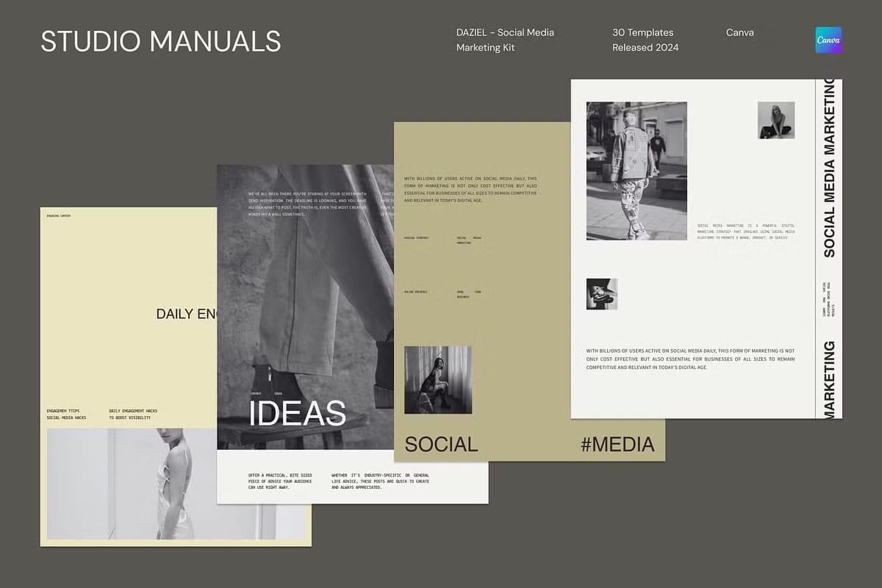This screenshot has width=882, height=588.
Task: Click the DAZIEL Social Media Marketing Kit text
Action: pyautogui.click(x=505, y=40)
